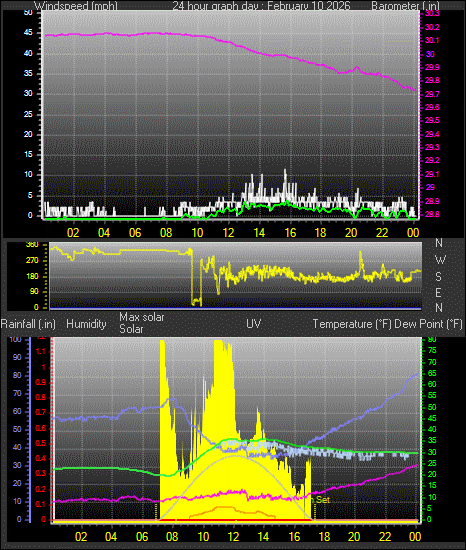Select the 5 mph mark on windspeed axis
Viewport: 466px width, 550px height.
click(30, 195)
